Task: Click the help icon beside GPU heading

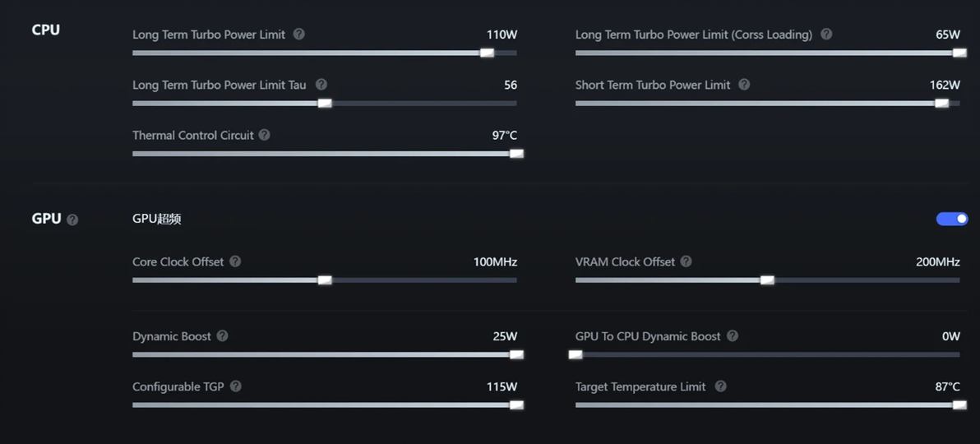Action: click(72, 220)
